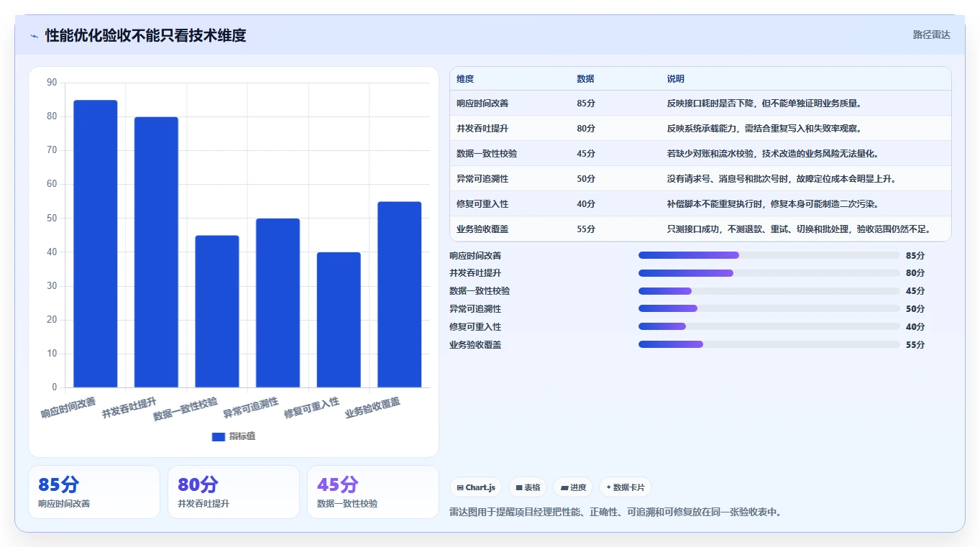Click the 数据一致性校验 bar in the chart

pos(217,311)
